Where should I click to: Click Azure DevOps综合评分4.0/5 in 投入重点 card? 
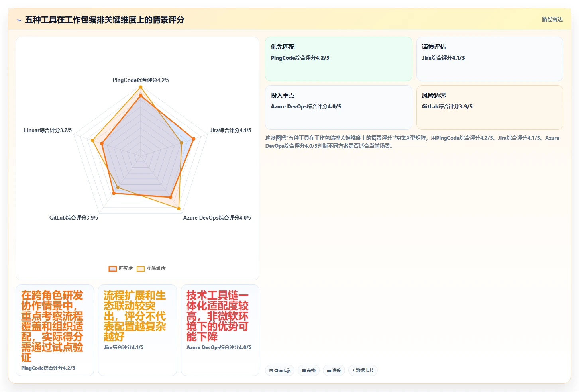[306, 106]
